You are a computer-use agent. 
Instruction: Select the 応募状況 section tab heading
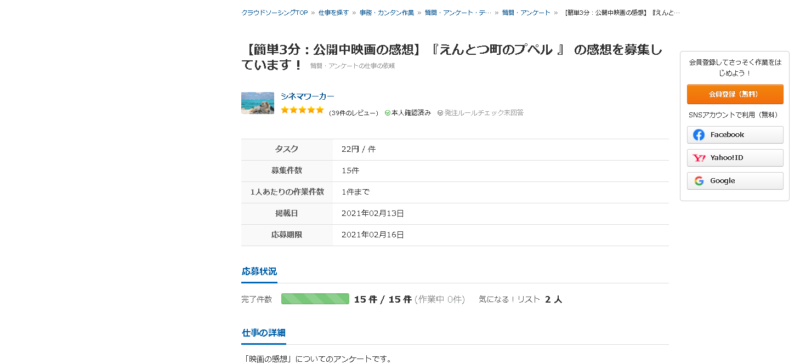coord(259,272)
